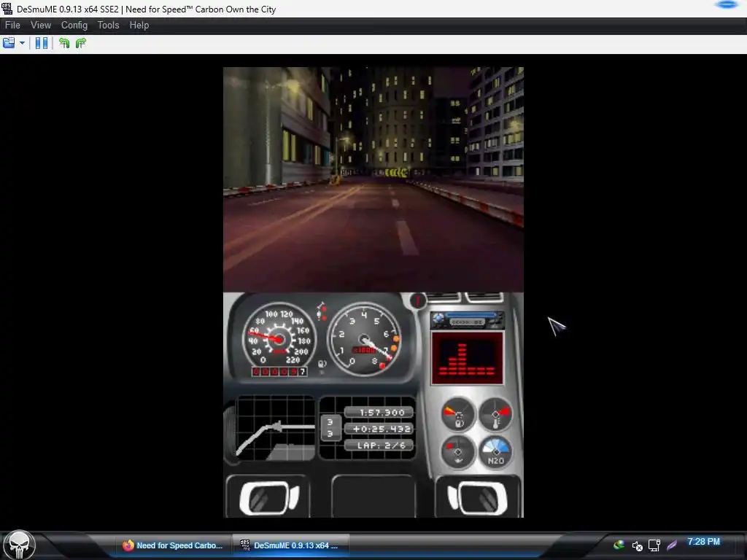Tap the race time 1:57.300 readout
This screenshot has height=560, width=747.
(x=379, y=413)
